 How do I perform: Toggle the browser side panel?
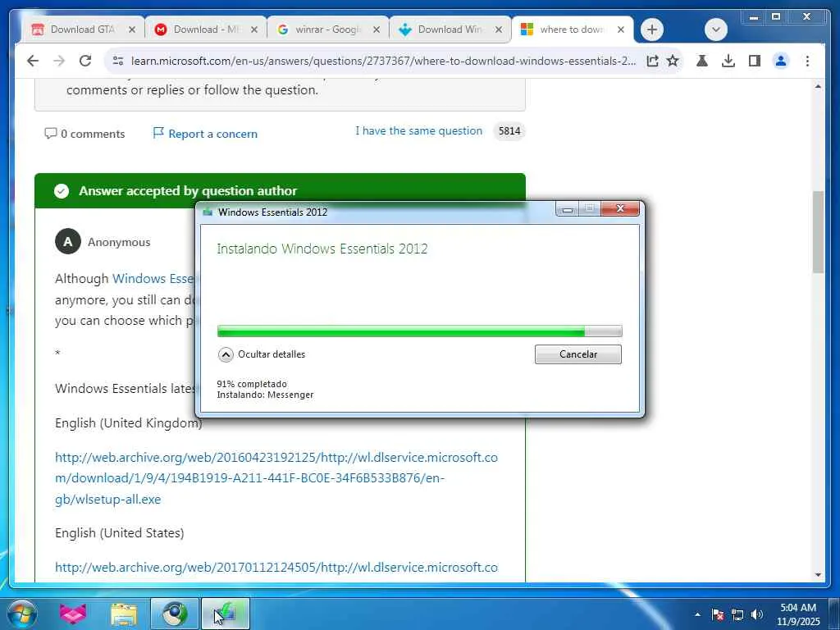[x=755, y=61]
